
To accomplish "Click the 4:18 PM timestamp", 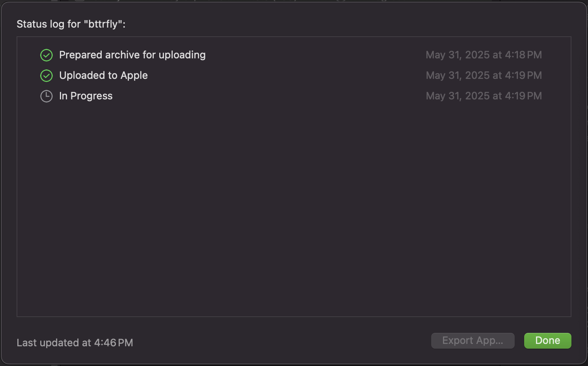I will tap(523, 55).
